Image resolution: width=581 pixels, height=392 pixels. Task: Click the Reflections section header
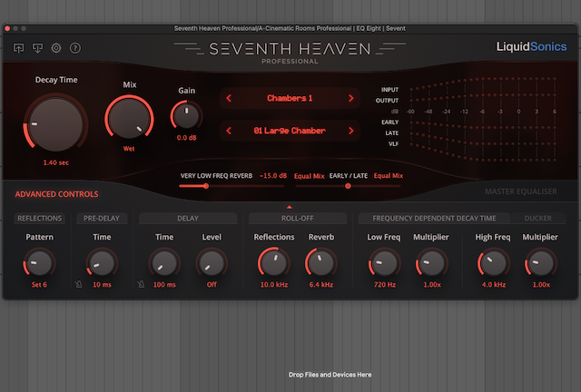[x=40, y=218]
